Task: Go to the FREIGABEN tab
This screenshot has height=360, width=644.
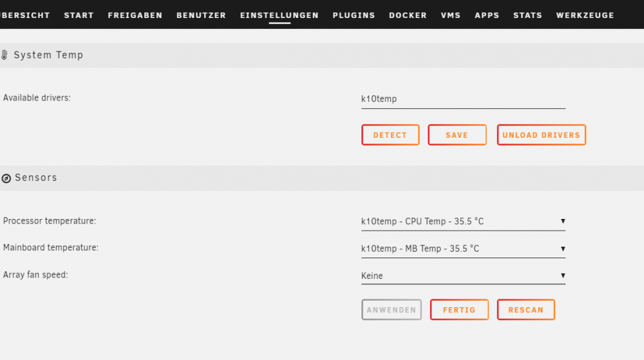Action: tap(135, 15)
